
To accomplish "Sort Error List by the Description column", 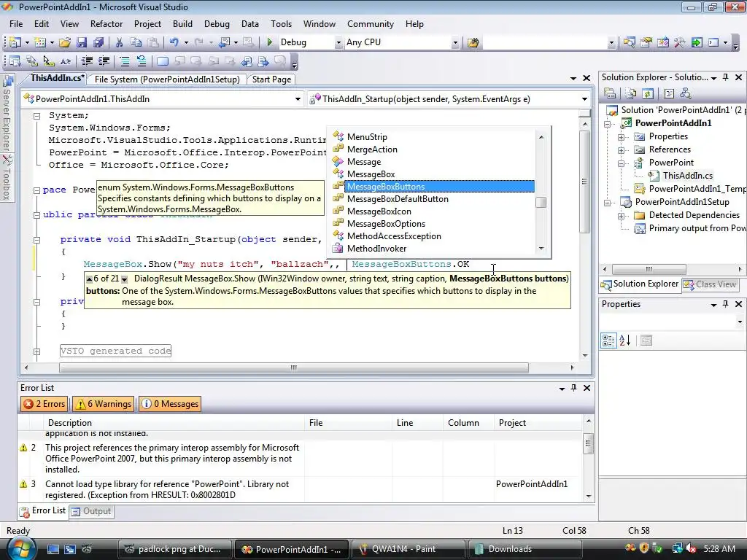I will click(x=174, y=423).
